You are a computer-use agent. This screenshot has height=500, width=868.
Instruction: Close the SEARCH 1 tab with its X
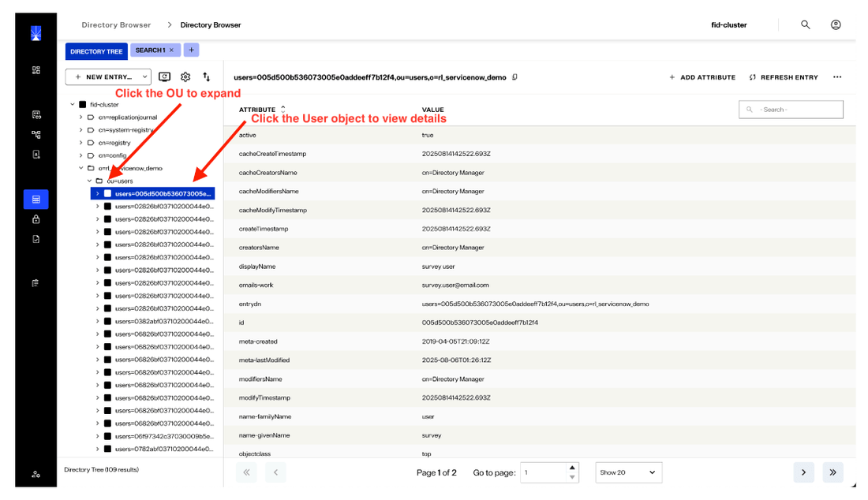pyautogui.click(x=171, y=50)
